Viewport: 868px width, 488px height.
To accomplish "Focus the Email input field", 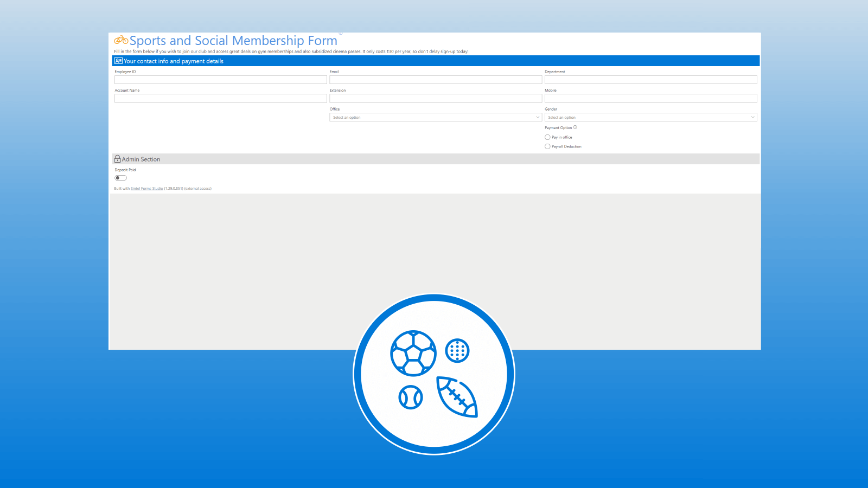I will (x=435, y=80).
